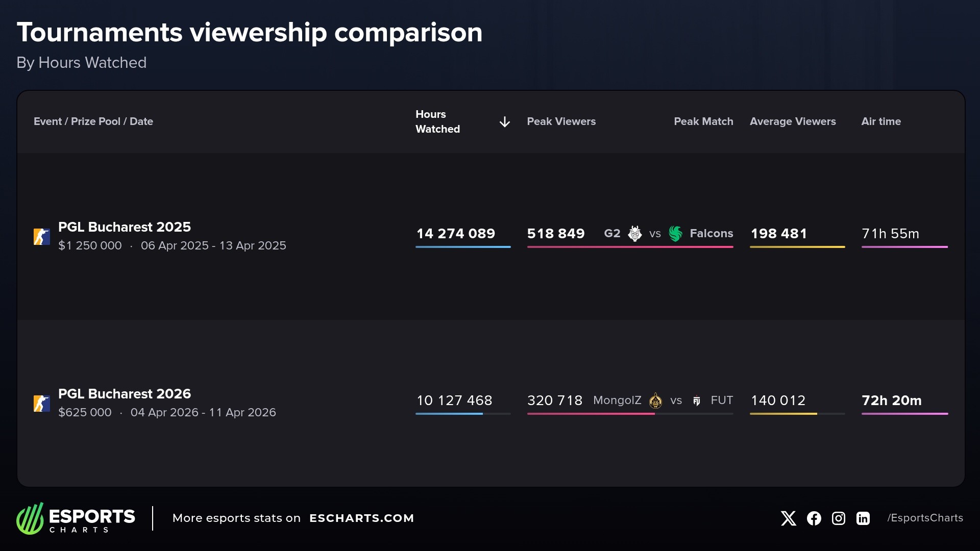
Task: Click the G2 team logo
Action: pos(635,234)
